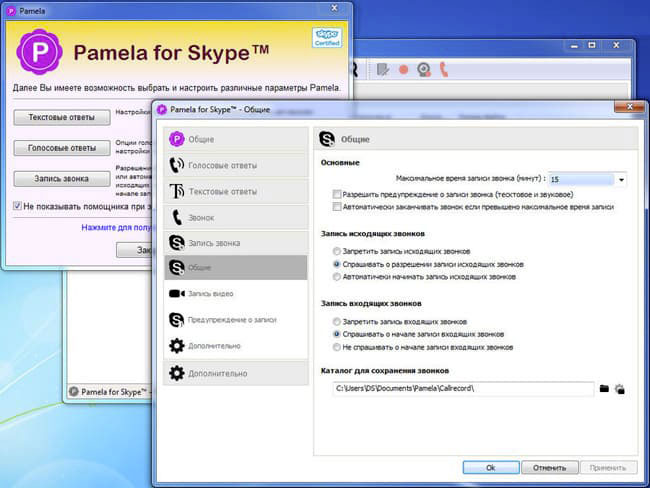Click the Ok button
The width and height of the screenshot is (650, 488).
tap(491, 467)
